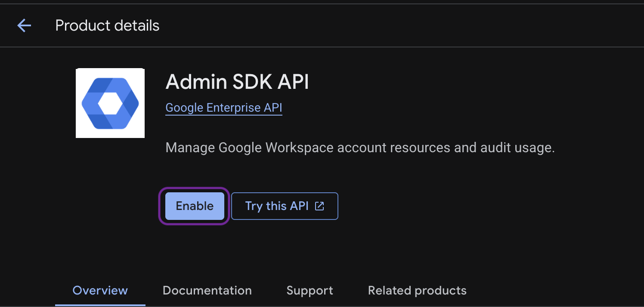This screenshot has width=644, height=307.
Task: Click the Admin SDK API title text
Action: [237, 81]
